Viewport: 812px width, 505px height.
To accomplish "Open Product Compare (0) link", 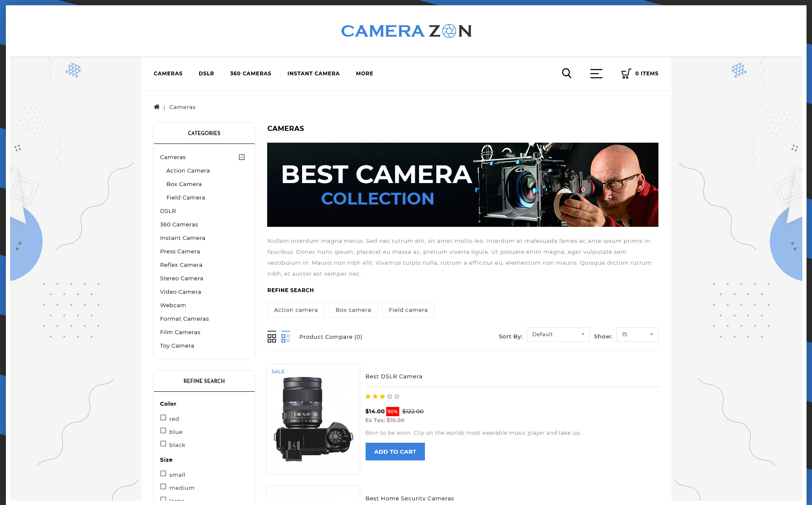I will (331, 337).
